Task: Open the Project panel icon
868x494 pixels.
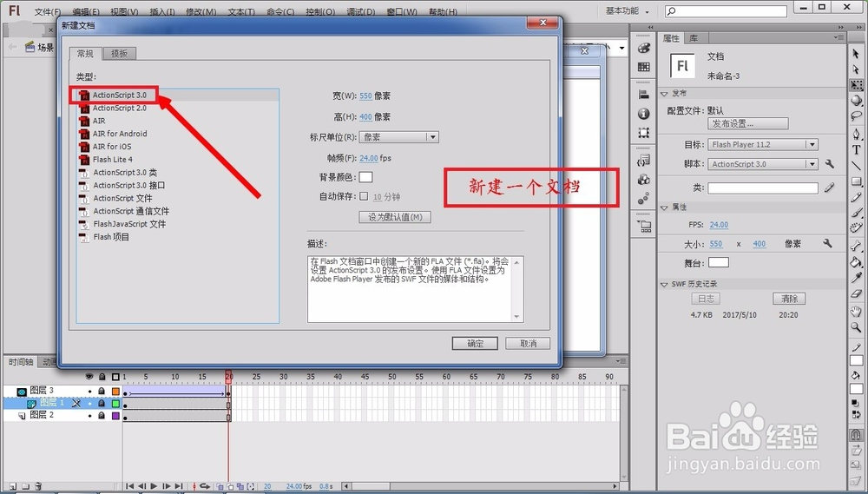Action: (x=644, y=226)
